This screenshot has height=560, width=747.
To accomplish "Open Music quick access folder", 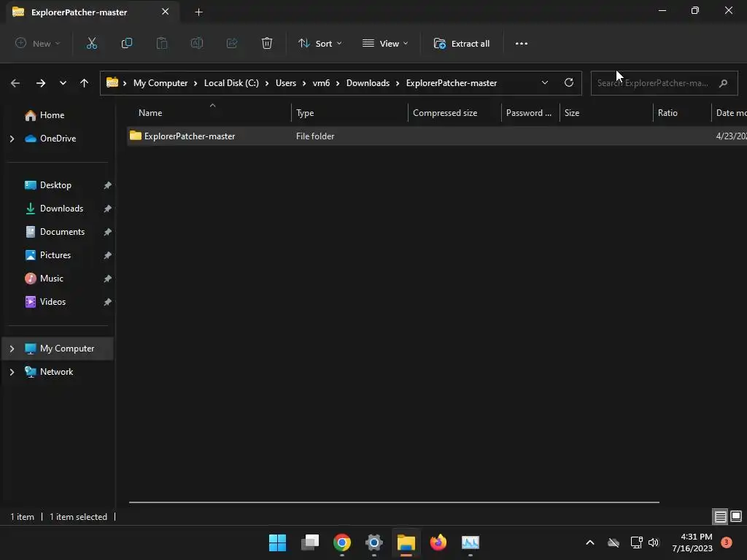I will [52, 279].
